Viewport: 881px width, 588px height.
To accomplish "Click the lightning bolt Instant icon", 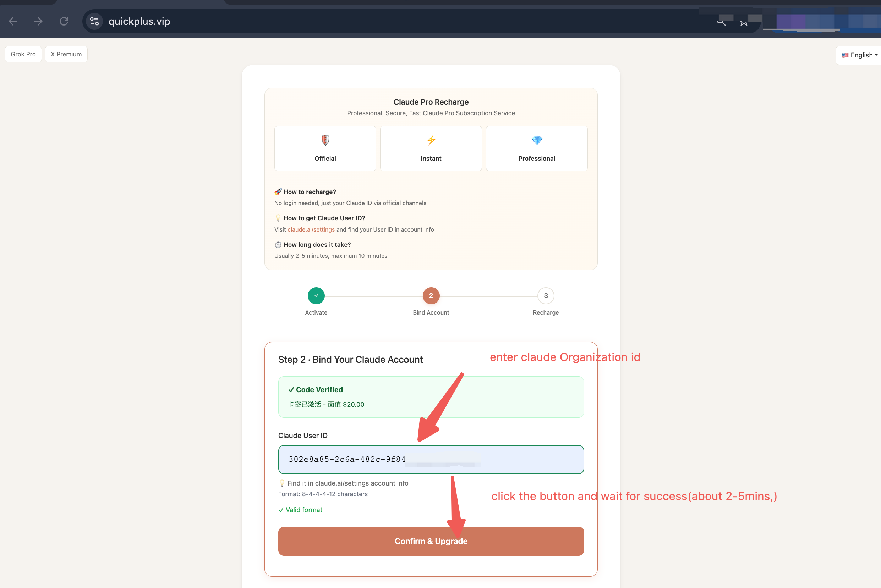I will point(431,140).
